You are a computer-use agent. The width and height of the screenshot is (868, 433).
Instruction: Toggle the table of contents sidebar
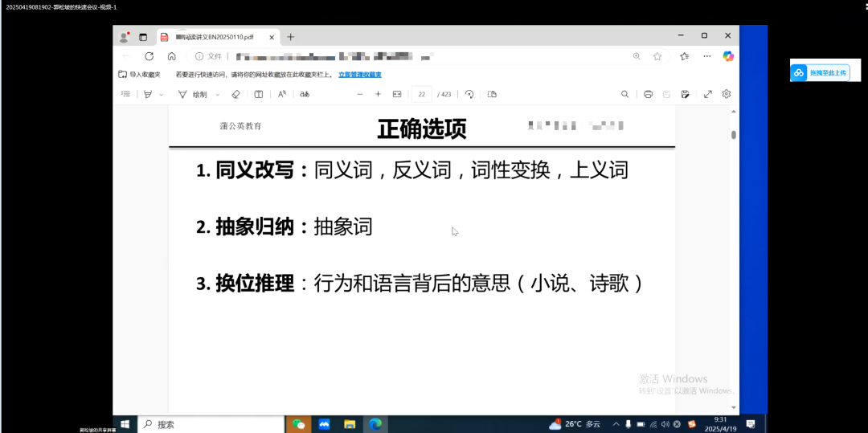[125, 94]
